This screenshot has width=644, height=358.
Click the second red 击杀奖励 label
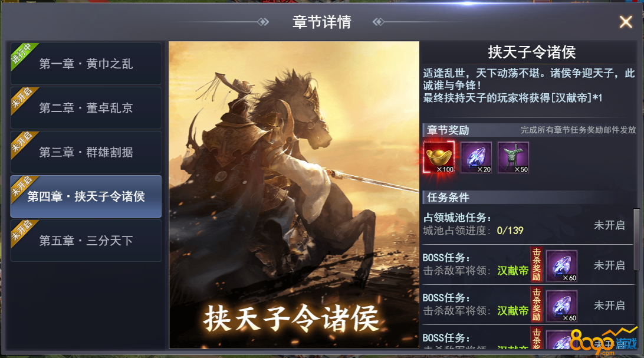click(x=537, y=305)
